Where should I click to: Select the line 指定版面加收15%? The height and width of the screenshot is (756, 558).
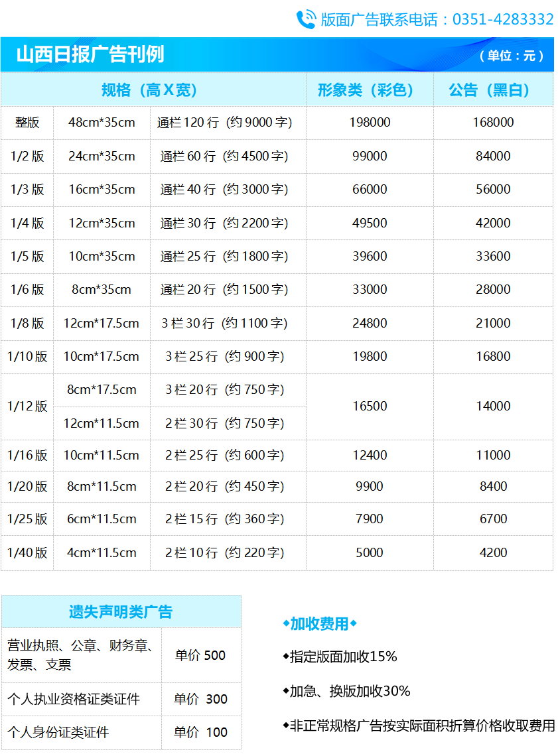coord(340,657)
